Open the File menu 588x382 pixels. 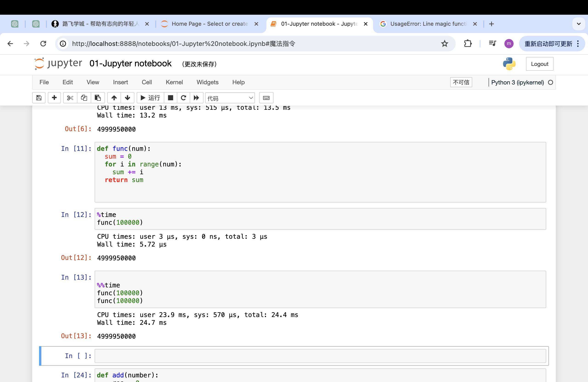pyautogui.click(x=44, y=82)
